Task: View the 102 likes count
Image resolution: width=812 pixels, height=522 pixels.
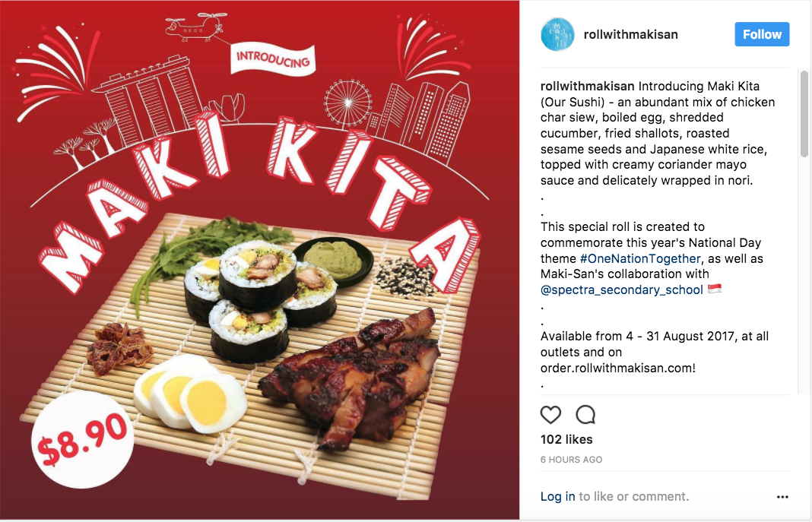Action: (566, 440)
